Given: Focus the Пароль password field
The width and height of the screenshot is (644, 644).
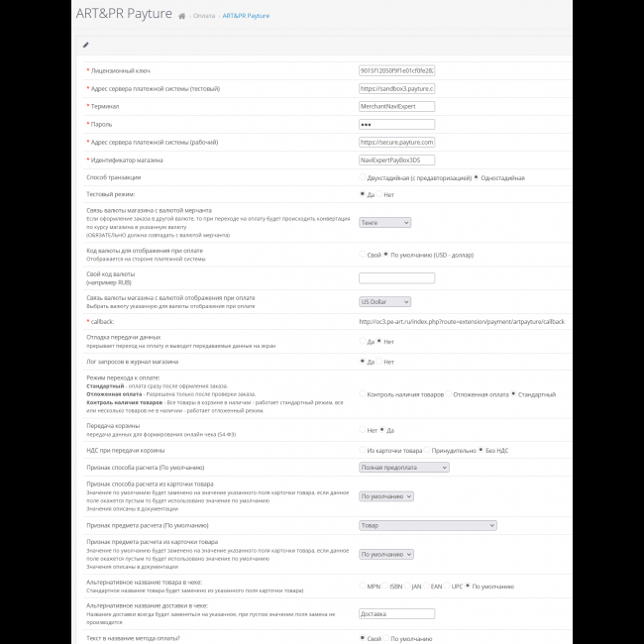Looking at the screenshot, I should point(396,124).
